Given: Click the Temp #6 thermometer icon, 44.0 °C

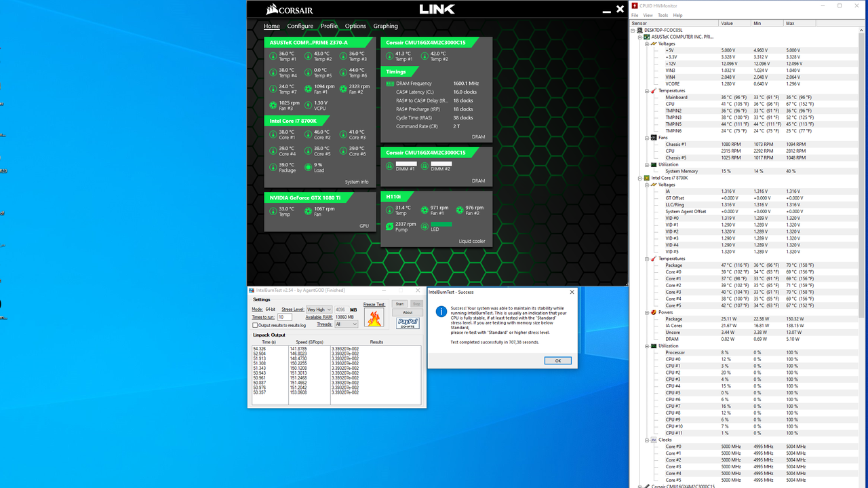Looking at the screenshot, I should pyautogui.click(x=343, y=73).
